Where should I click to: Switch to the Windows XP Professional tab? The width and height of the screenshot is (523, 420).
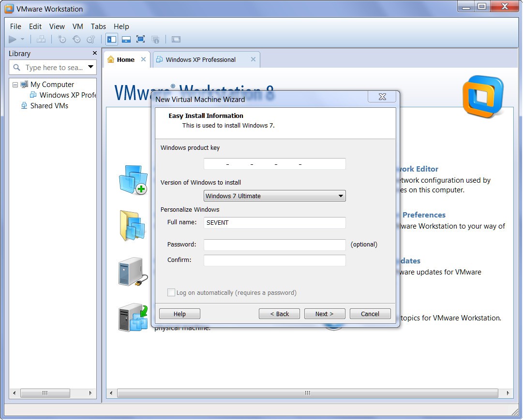click(x=201, y=59)
